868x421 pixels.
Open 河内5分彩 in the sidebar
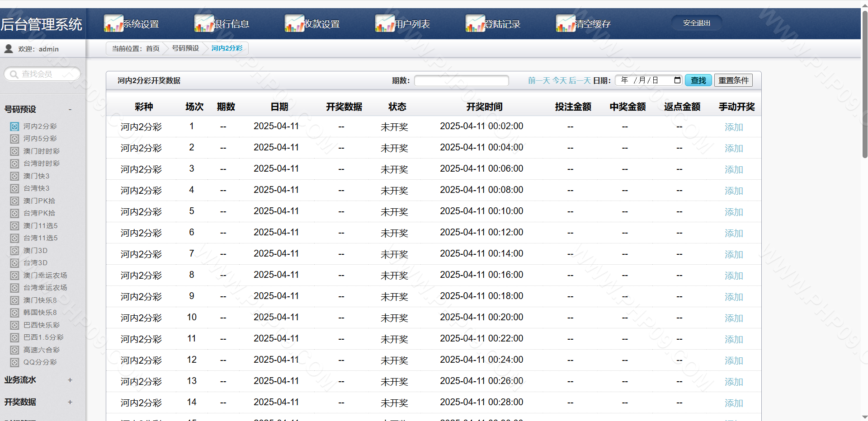point(40,139)
